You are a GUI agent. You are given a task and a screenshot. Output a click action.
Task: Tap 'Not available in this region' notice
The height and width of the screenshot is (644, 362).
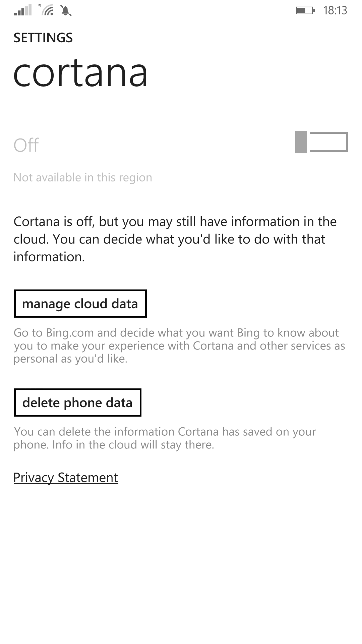[x=83, y=177]
